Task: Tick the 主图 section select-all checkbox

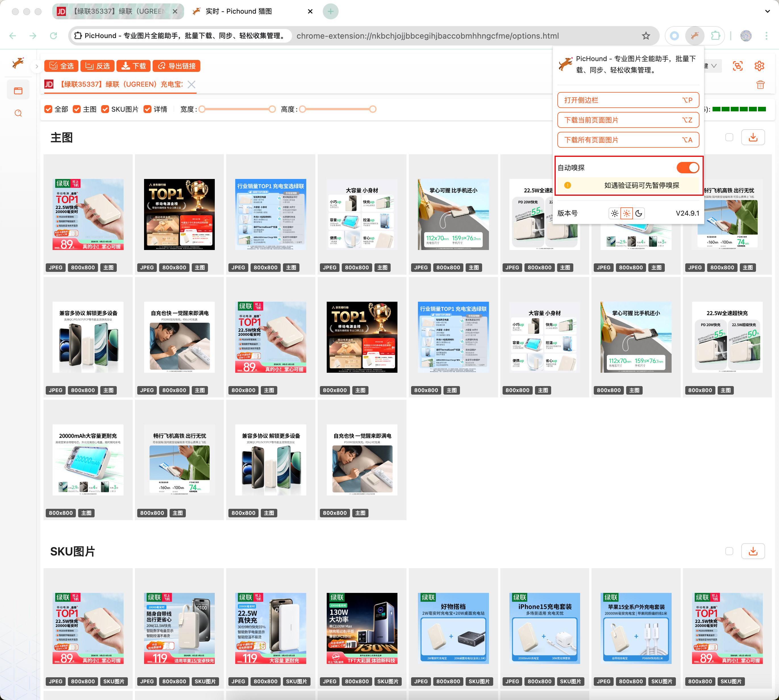Action: [x=729, y=137]
